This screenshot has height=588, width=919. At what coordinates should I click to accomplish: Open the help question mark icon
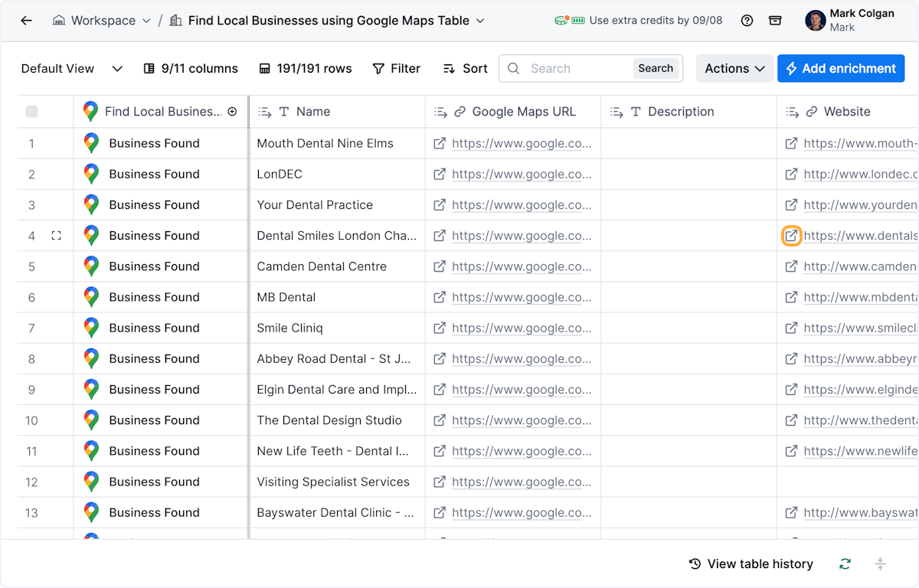[x=747, y=21]
